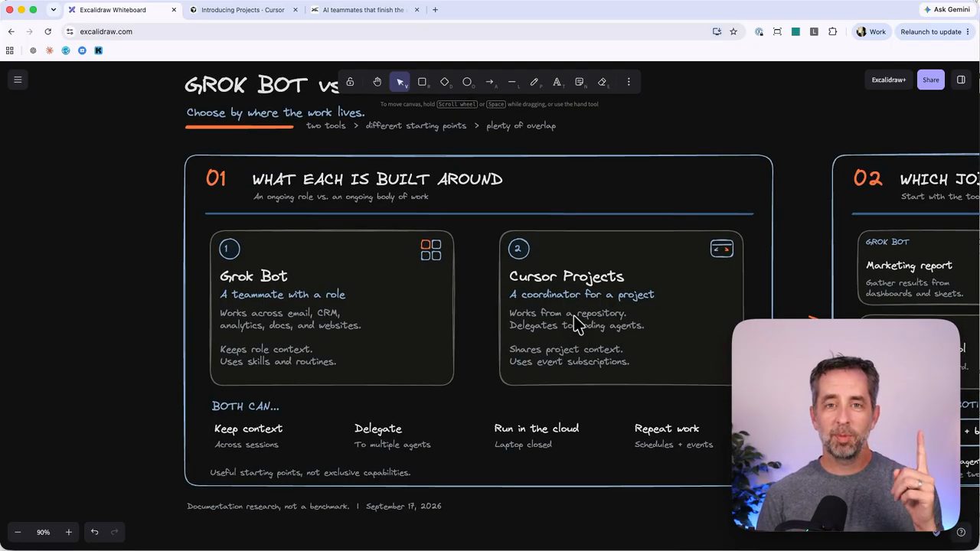Screen dimensions: 980x551
Task: Select the Cursor Projects heading text
Action: 567,276
